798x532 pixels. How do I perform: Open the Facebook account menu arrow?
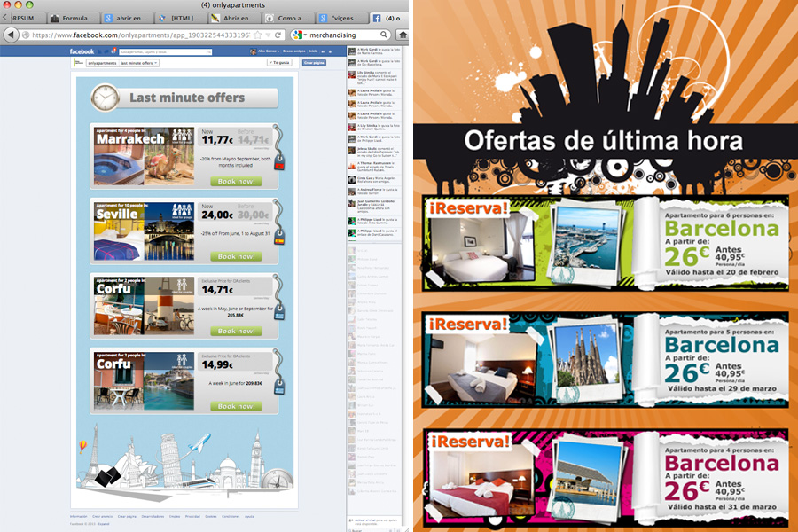[331, 52]
